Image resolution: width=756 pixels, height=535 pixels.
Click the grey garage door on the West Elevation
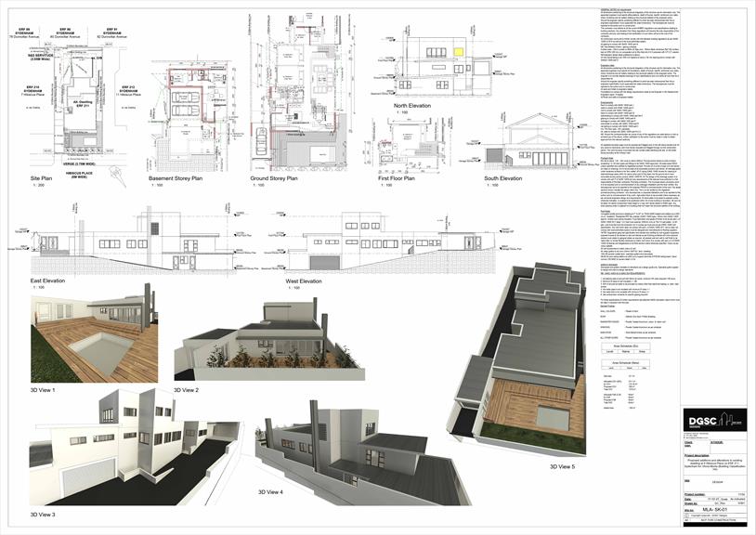pos(324,263)
